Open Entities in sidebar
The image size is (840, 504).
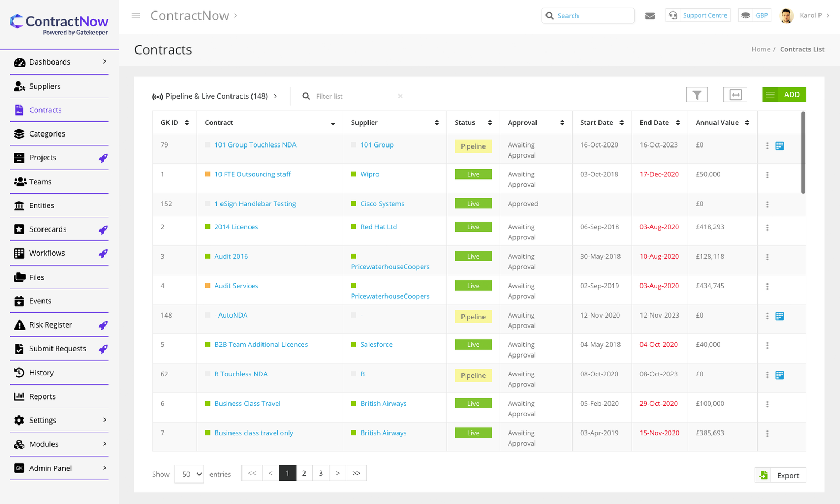coord(59,205)
